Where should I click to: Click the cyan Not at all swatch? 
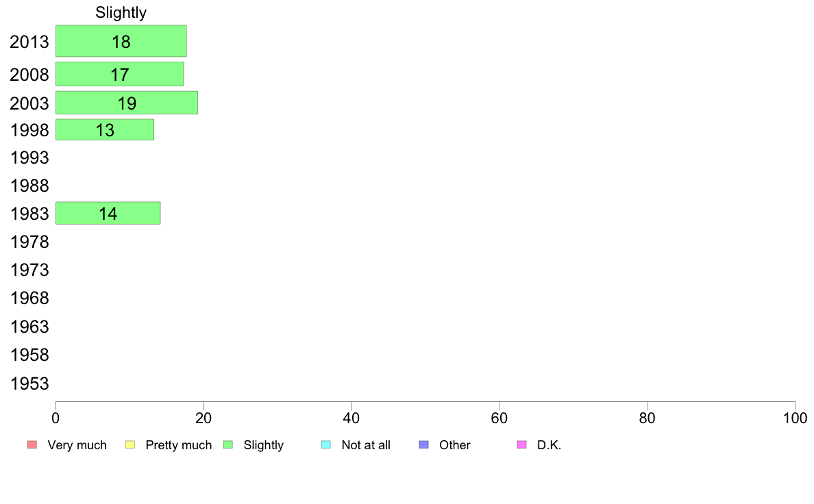click(326, 445)
